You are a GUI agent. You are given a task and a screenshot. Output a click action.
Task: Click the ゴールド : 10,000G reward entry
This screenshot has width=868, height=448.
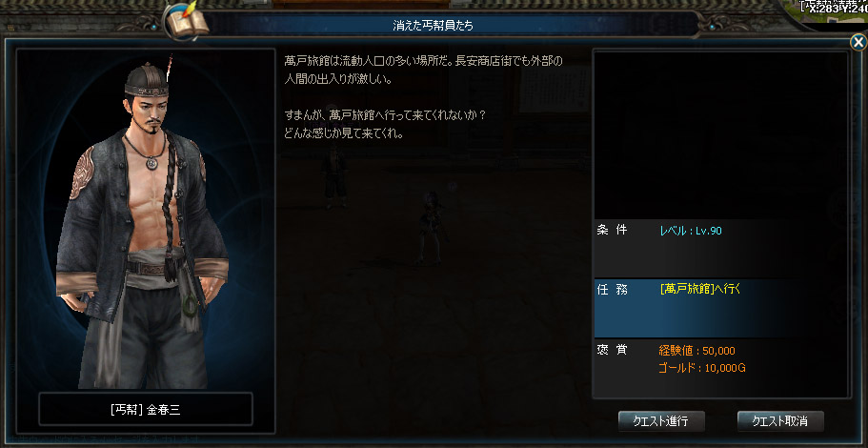(x=702, y=368)
